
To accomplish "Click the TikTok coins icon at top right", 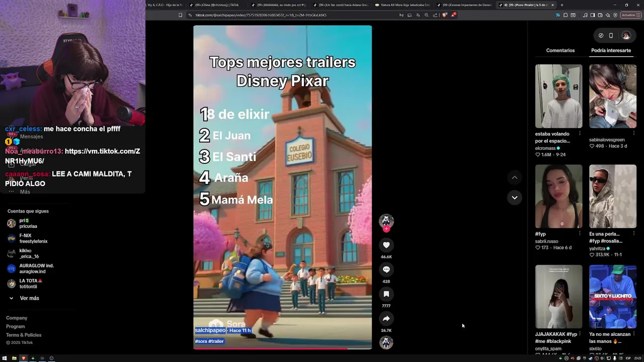I will click(x=601, y=36).
